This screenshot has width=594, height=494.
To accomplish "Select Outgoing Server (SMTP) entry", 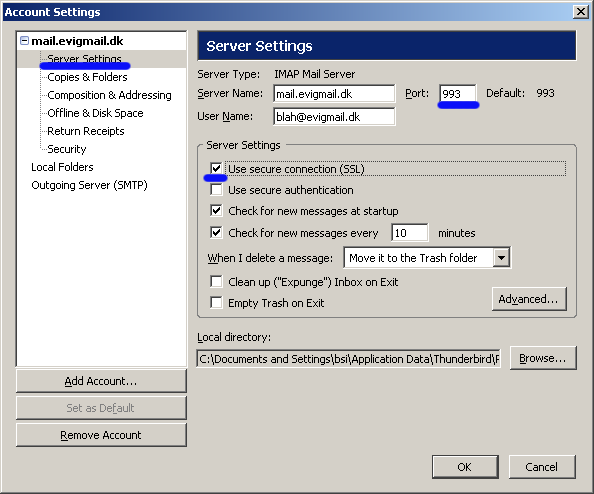I will [89, 185].
